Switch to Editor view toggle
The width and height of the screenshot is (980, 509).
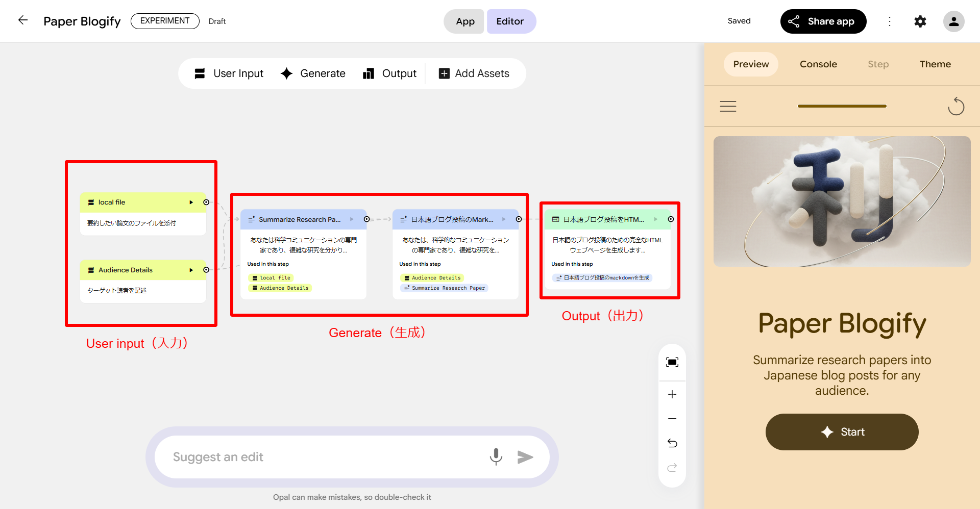tap(510, 21)
